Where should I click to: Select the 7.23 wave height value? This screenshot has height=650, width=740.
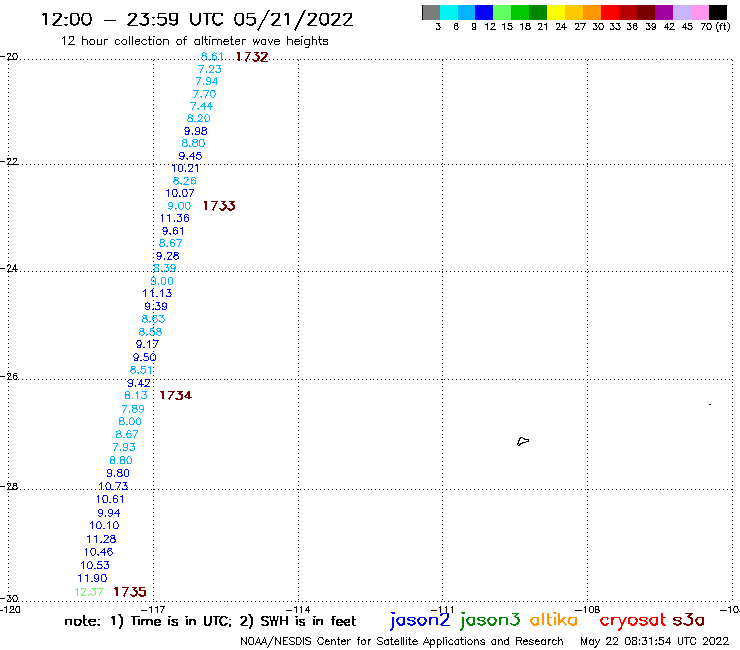[x=210, y=69]
